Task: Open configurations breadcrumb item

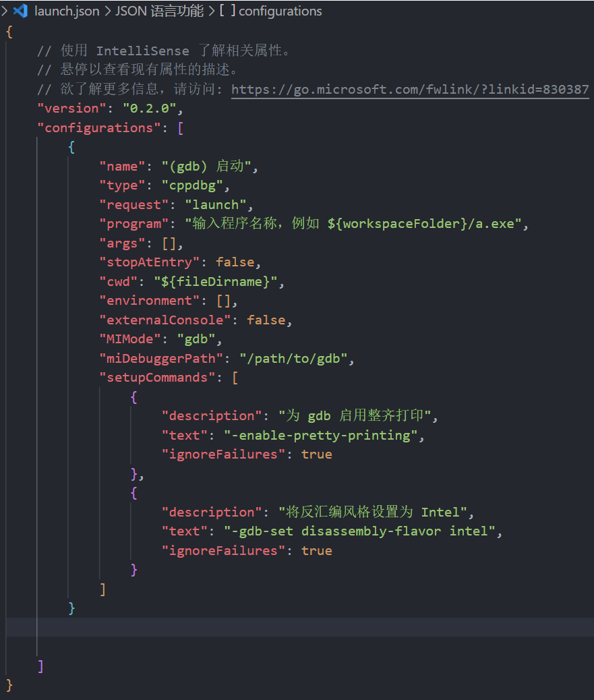Action: coord(280,11)
